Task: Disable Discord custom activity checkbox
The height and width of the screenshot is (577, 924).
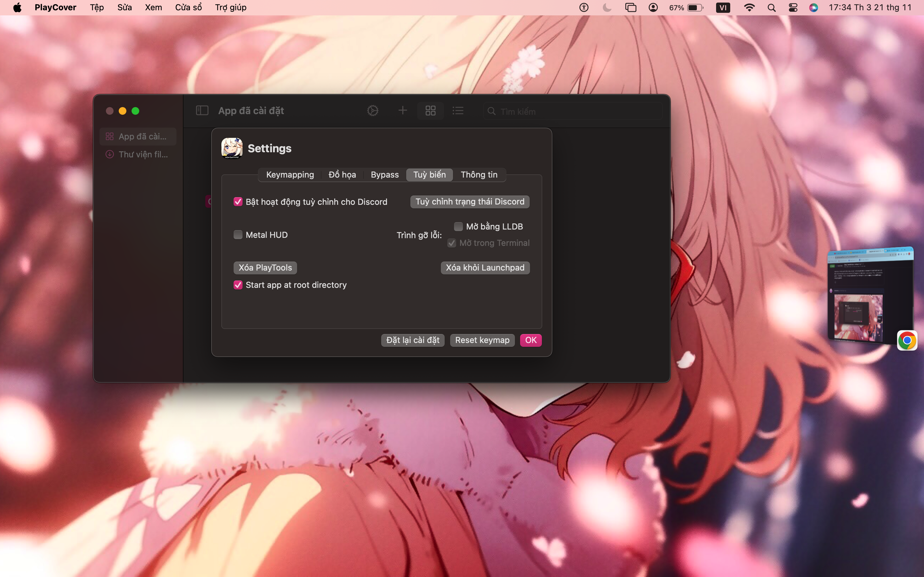Action: pos(238,202)
